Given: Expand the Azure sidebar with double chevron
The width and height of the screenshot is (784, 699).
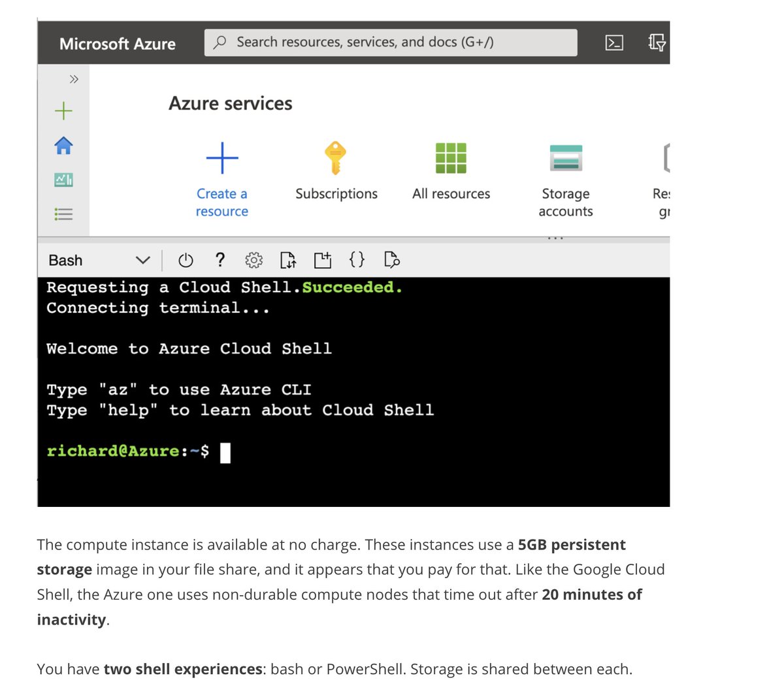Looking at the screenshot, I should [74, 79].
